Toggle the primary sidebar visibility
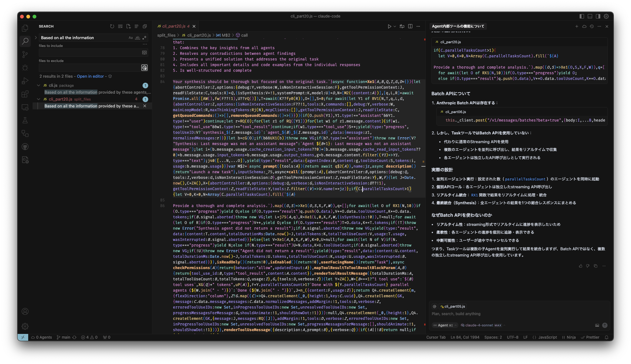 pyautogui.click(x=582, y=16)
